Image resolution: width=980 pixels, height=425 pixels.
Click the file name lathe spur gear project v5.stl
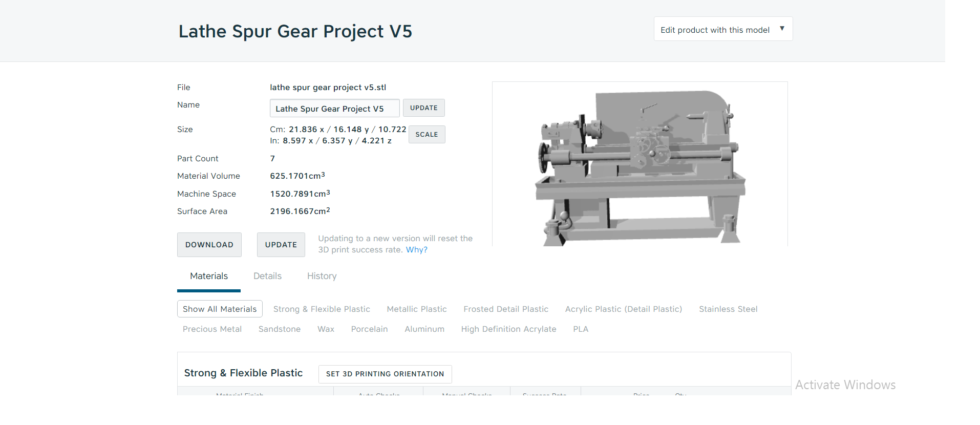[328, 88]
